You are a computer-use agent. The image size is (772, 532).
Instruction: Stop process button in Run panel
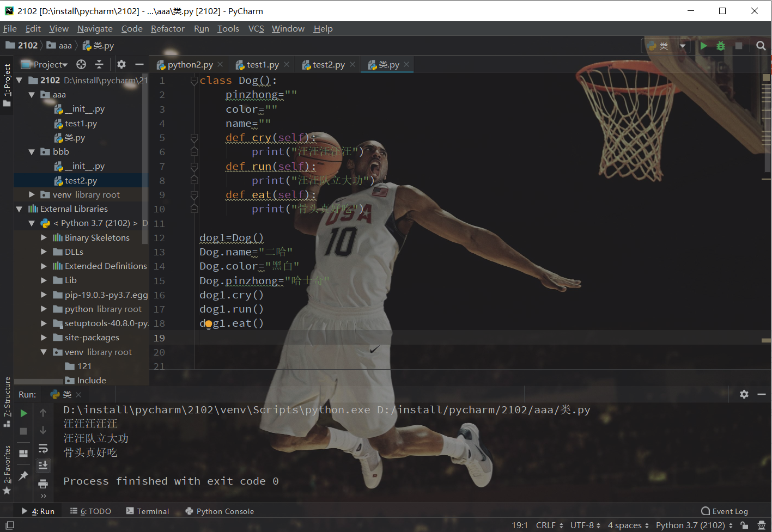[23, 431]
